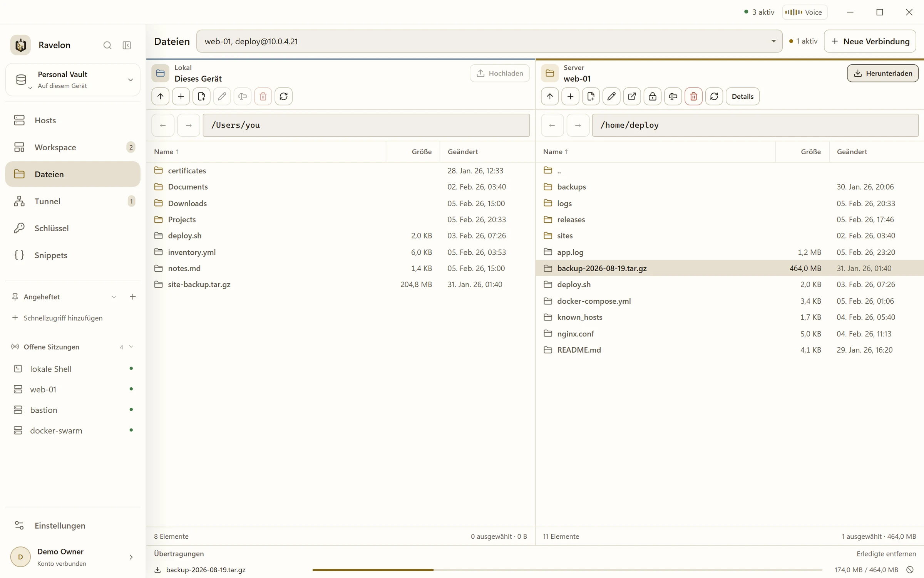
Task: Select nginx.conf in server list
Action: pyautogui.click(x=730, y=334)
